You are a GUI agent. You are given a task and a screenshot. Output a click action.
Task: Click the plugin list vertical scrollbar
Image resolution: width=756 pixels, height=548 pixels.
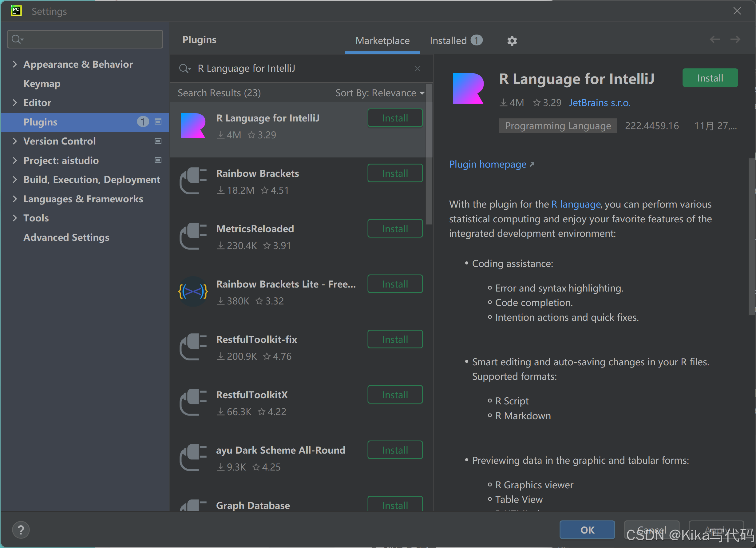coord(429,153)
